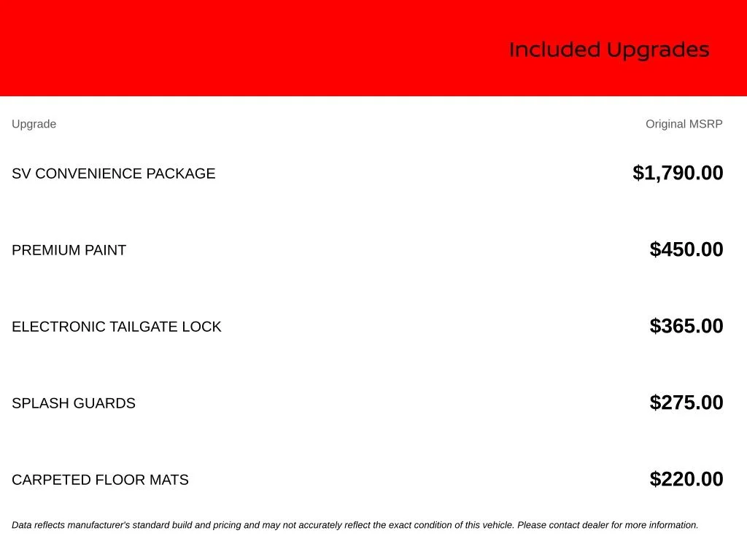Click the word 'PACKAGE' in first row

click(x=181, y=174)
